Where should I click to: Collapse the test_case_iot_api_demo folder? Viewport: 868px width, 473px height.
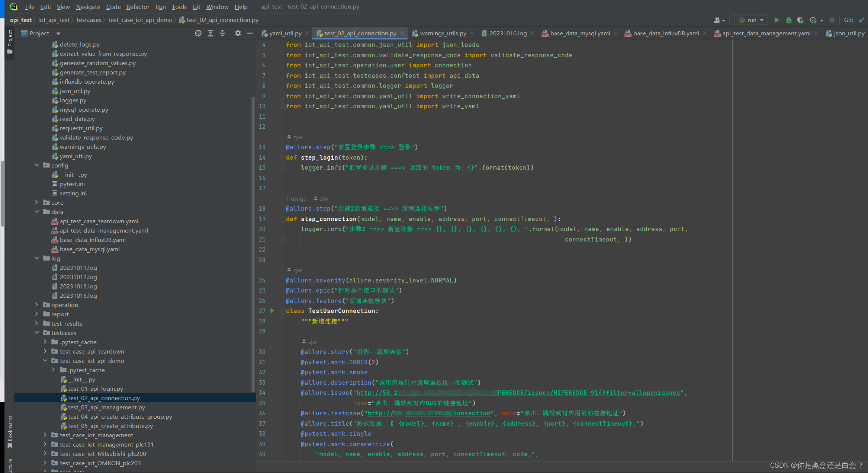45,360
